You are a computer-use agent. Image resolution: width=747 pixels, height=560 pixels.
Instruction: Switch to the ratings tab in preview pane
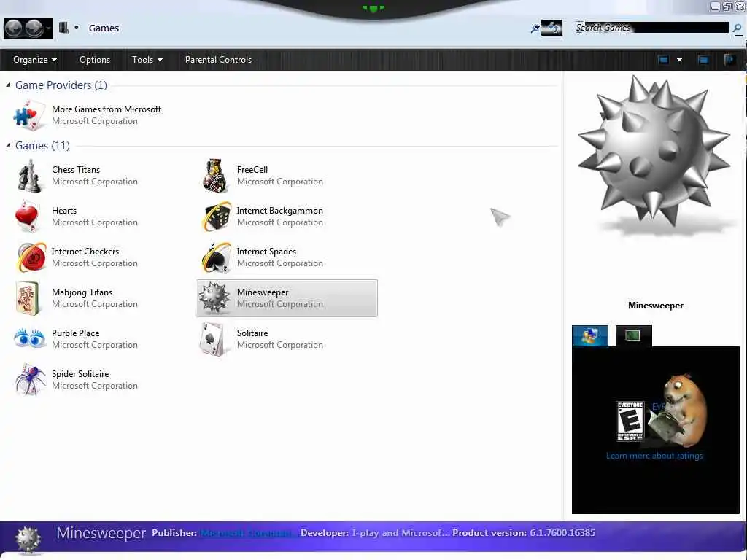(x=589, y=335)
